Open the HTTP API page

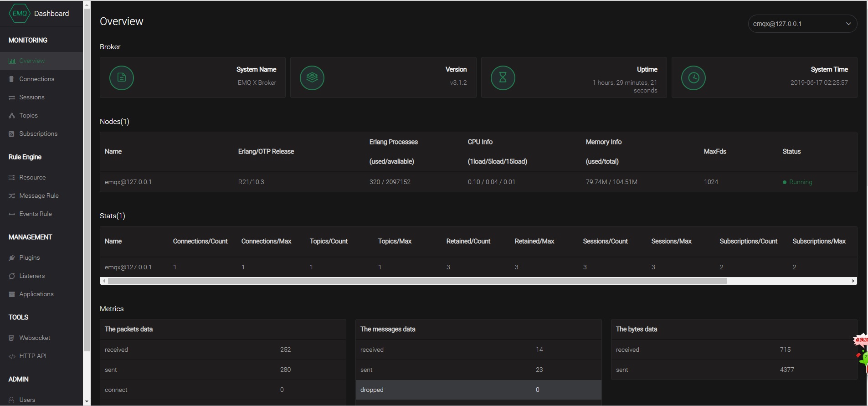point(41,356)
